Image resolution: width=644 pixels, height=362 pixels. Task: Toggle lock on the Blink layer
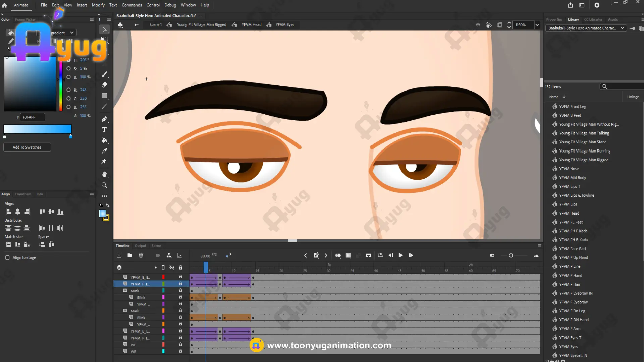180,297
